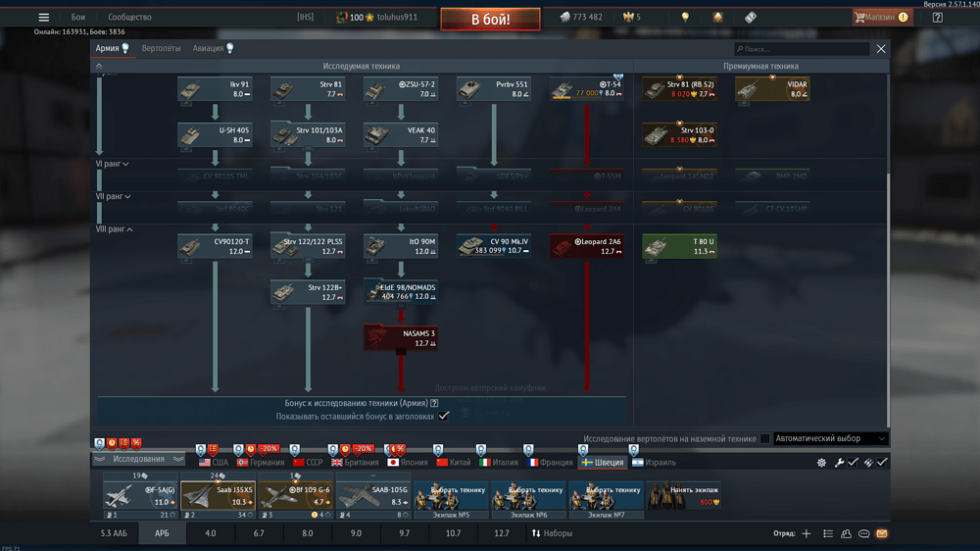
Task: Open the golden diamond premium icon
Action: [x=717, y=18]
